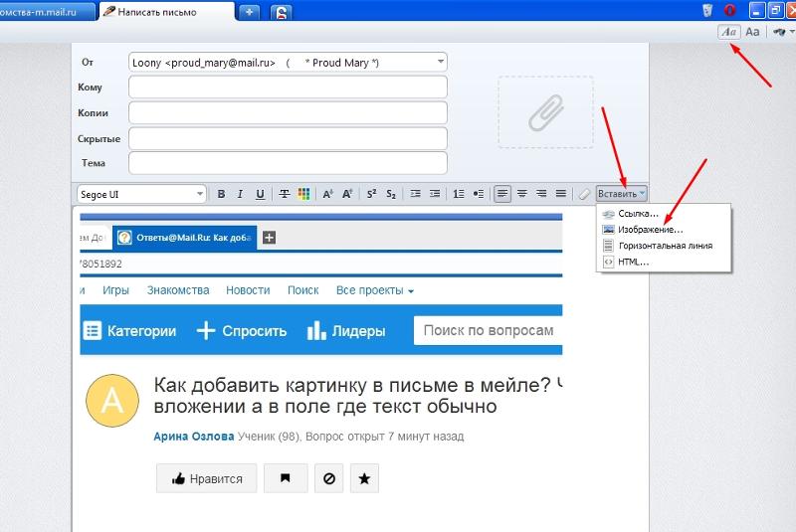The height and width of the screenshot is (532, 796).
Task: Click the Поиск по вопросам search field
Action: (x=488, y=331)
